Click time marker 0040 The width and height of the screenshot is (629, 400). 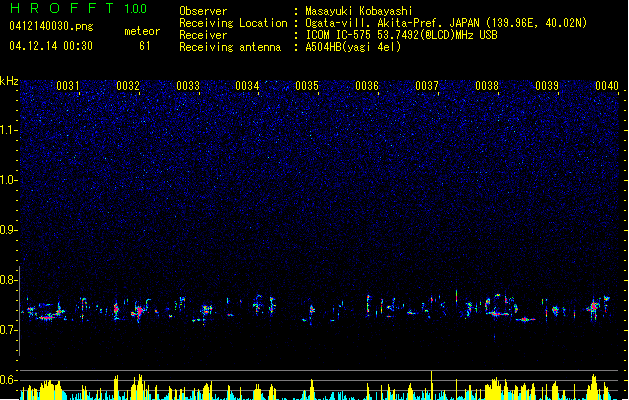pyautogui.click(x=607, y=86)
